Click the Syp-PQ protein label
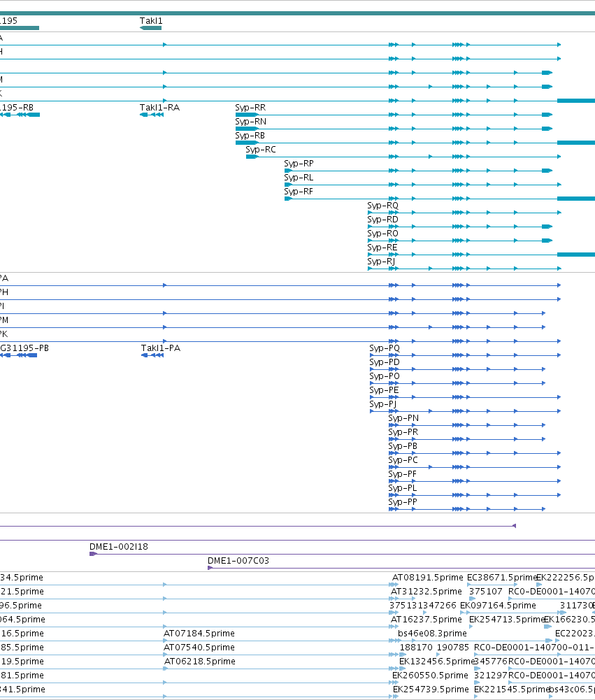This screenshot has height=700, width=595. [385, 348]
